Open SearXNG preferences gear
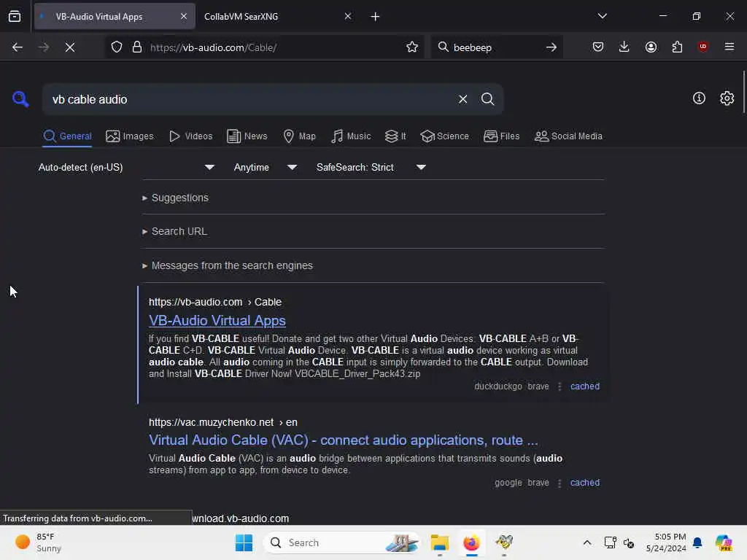Viewport: 747px width, 560px height. [x=727, y=98]
